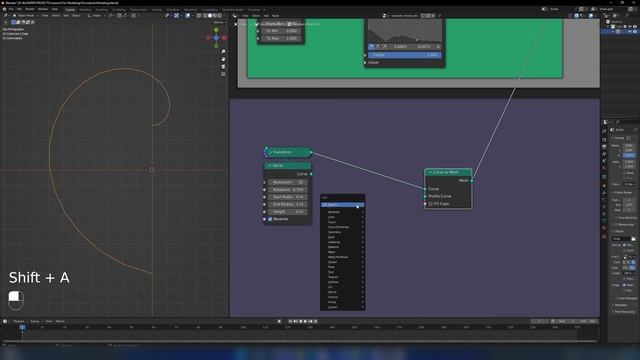640x360 pixels.
Task: Select rendered viewport shading
Action: coord(220,16)
